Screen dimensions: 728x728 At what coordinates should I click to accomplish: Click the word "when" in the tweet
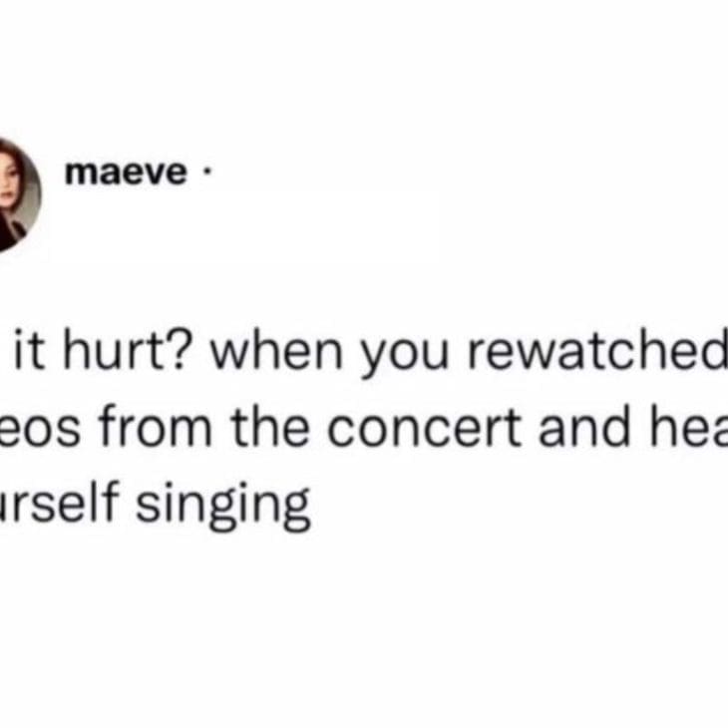pos(277,348)
